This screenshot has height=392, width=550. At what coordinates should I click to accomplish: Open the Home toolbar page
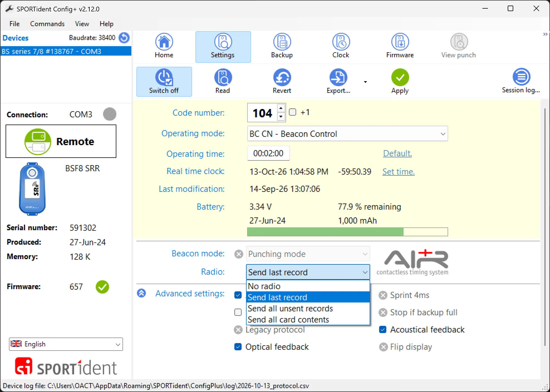(164, 46)
